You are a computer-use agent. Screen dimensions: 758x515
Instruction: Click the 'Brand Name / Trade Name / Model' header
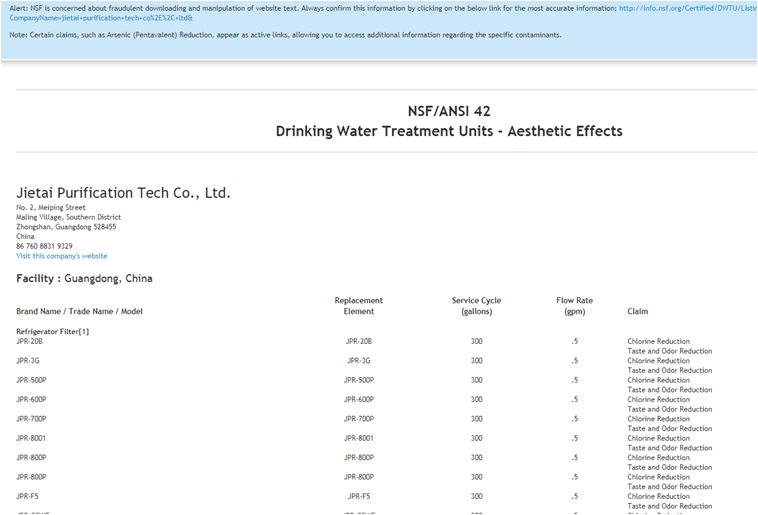pyautogui.click(x=79, y=311)
